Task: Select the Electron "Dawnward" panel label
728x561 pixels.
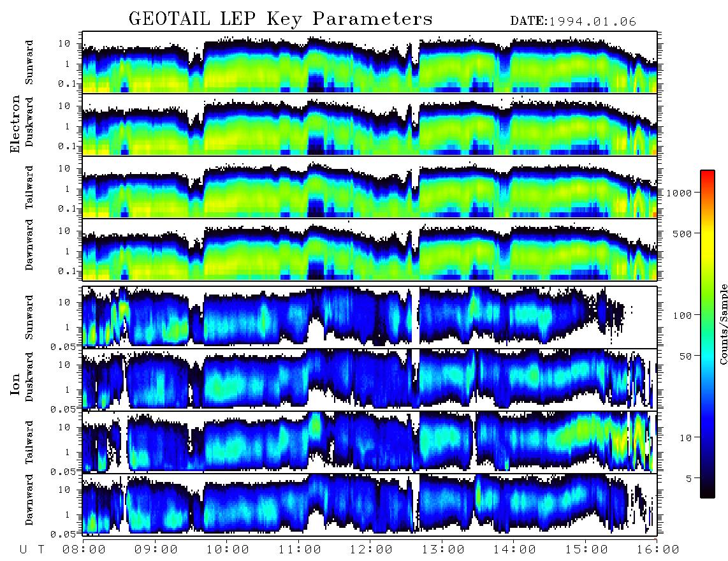Action: [x=29, y=245]
